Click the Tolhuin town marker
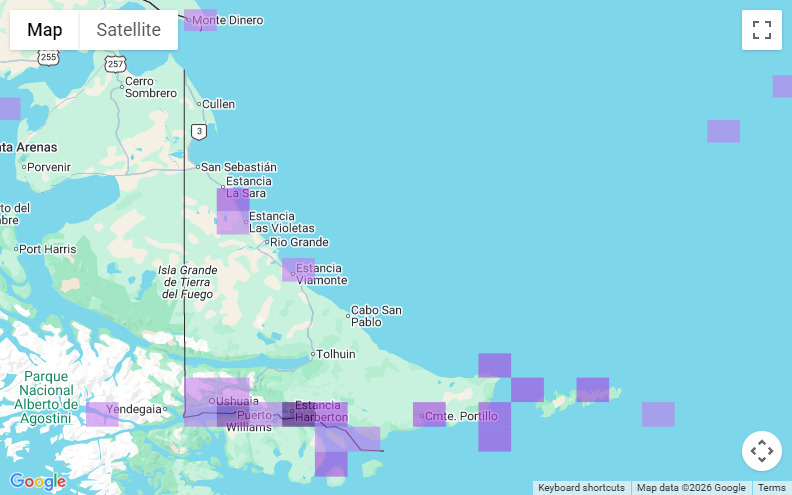This screenshot has height=495, width=792. tap(313, 354)
